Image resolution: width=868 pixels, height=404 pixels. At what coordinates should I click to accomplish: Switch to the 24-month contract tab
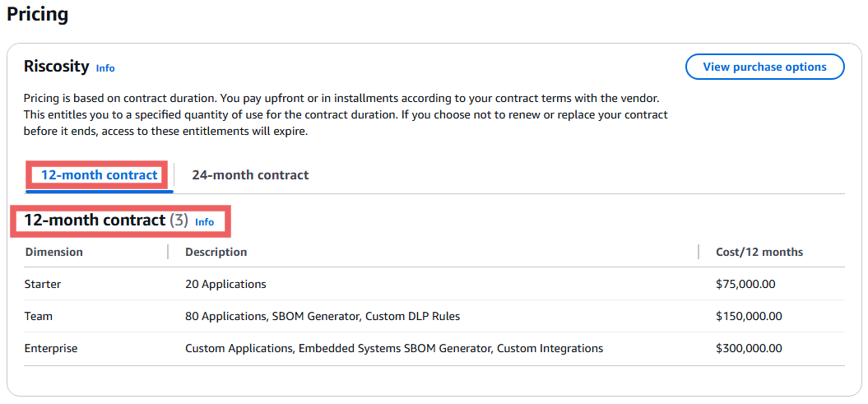click(x=250, y=175)
